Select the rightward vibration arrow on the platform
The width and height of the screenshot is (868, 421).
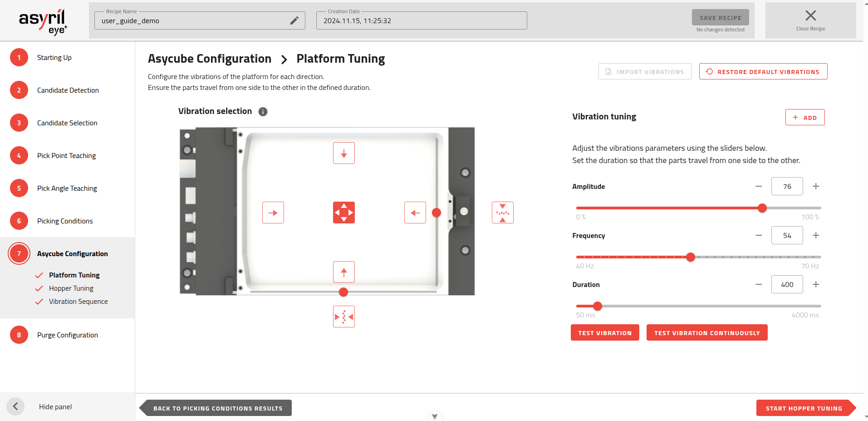tap(273, 213)
